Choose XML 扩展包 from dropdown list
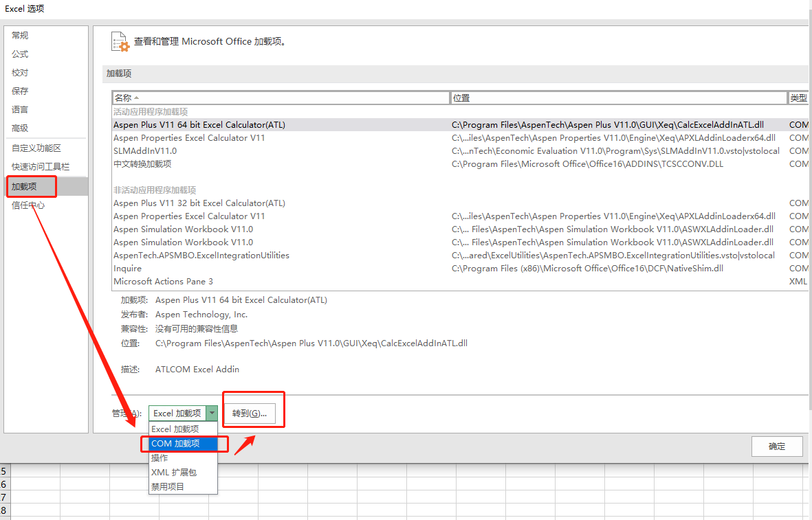Viewport: 812px width, 520px height. 183,473
